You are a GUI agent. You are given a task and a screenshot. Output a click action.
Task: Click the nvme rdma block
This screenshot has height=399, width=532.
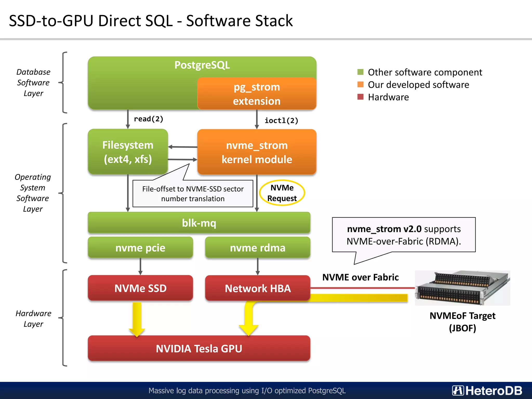[257, 248]
